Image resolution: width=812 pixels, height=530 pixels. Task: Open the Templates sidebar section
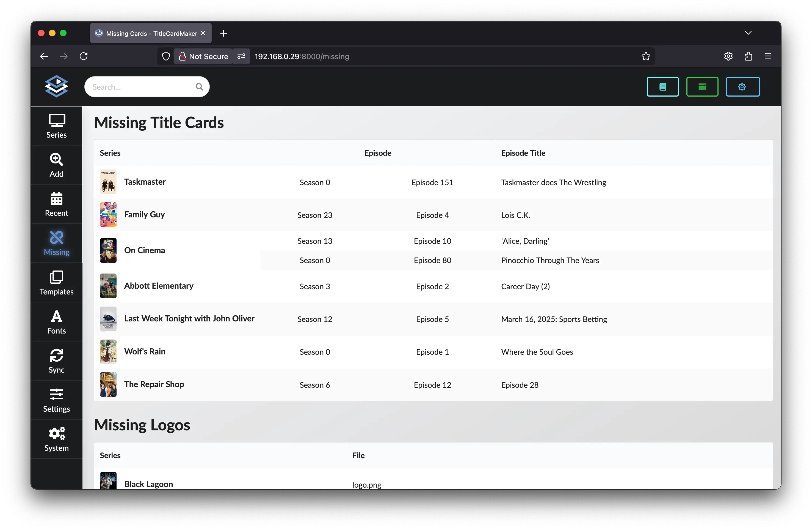[56, 283]
